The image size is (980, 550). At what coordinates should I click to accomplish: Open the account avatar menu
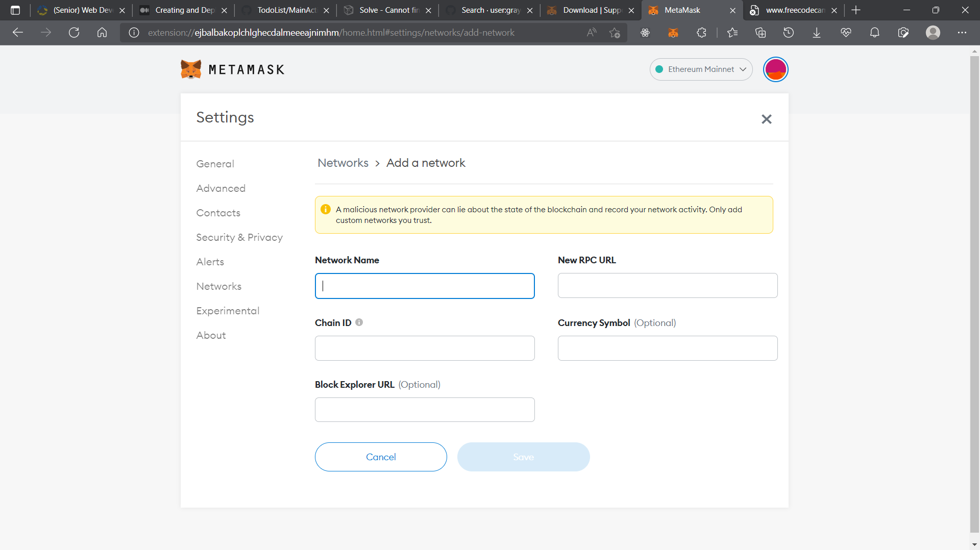point(775,69)
